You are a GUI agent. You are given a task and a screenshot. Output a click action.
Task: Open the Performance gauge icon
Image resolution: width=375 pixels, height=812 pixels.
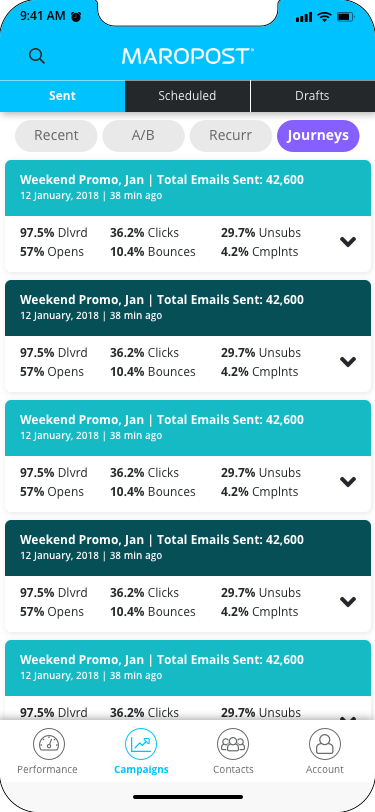(x=49, y=744)
